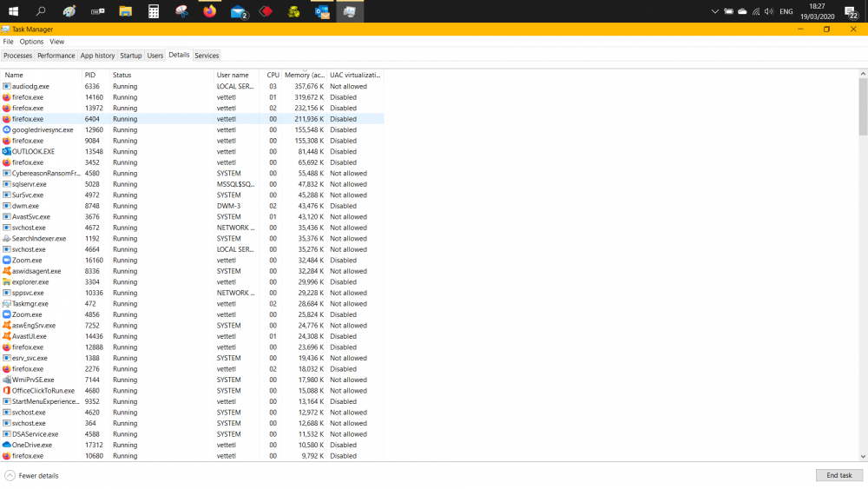Image resolution: width=868 pixels, height=489 pixels.
Task: Show hidden tray icons chevron
Action: 714,11
